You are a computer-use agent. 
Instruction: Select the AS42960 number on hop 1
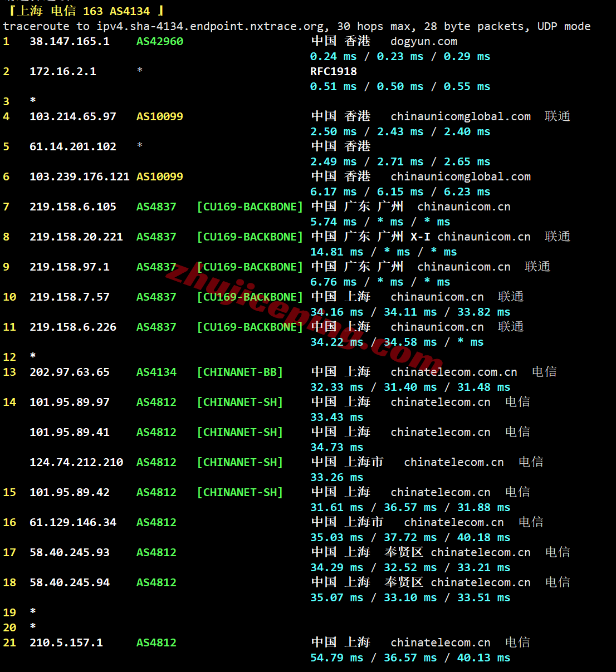160,41
